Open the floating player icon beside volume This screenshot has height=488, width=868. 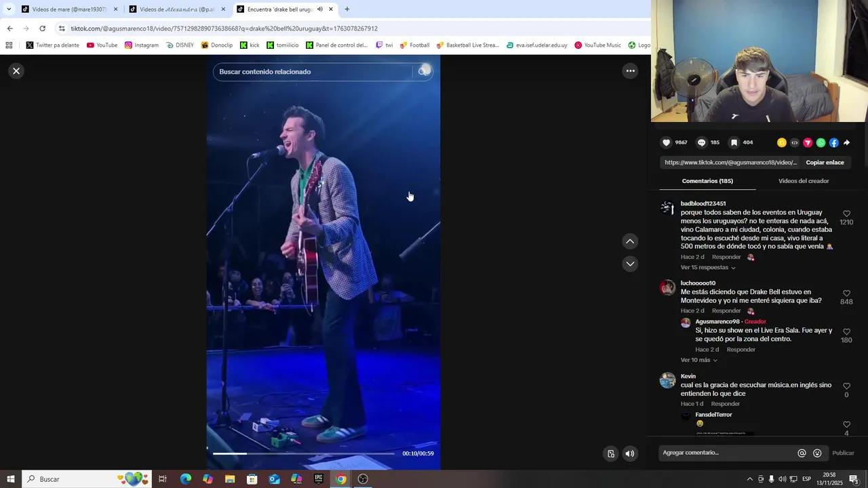pyautogui.click(x=611, y=453)
